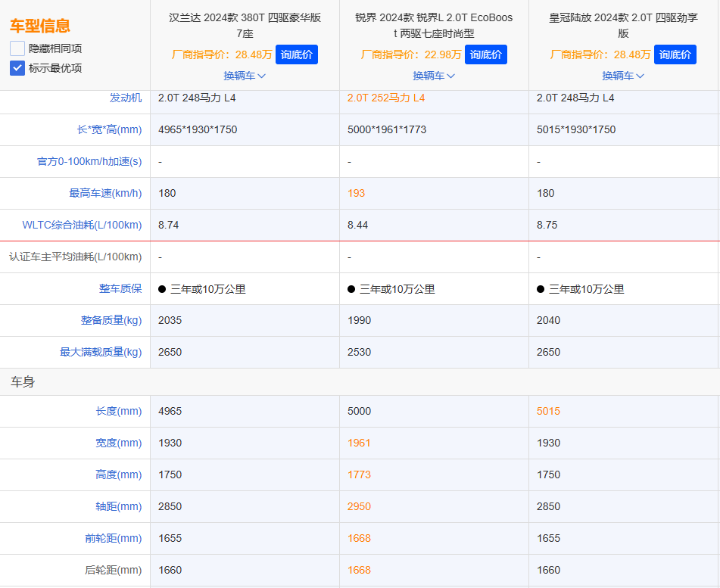
Task: Click the 皇冠陆放 warranty value 三年或10万公里
Action: pyautogui.click(x=587, y=289)
